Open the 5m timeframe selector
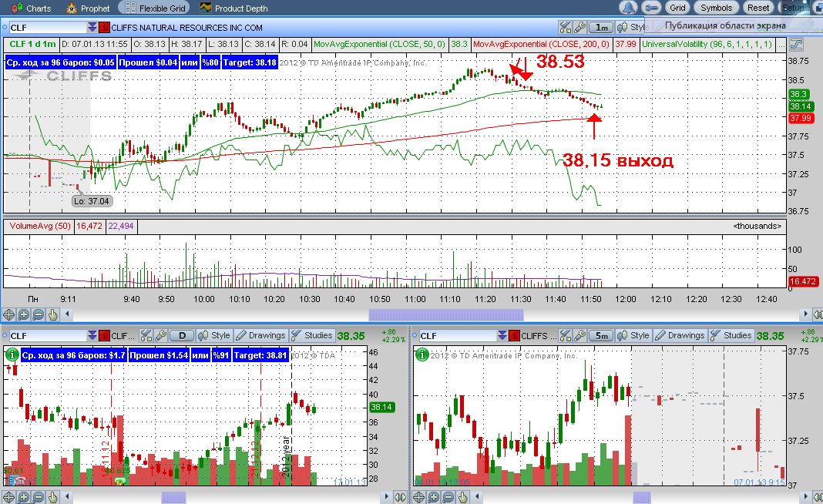Image resolution: width=823 pixels, height=504 pixels. coord(602,335)
